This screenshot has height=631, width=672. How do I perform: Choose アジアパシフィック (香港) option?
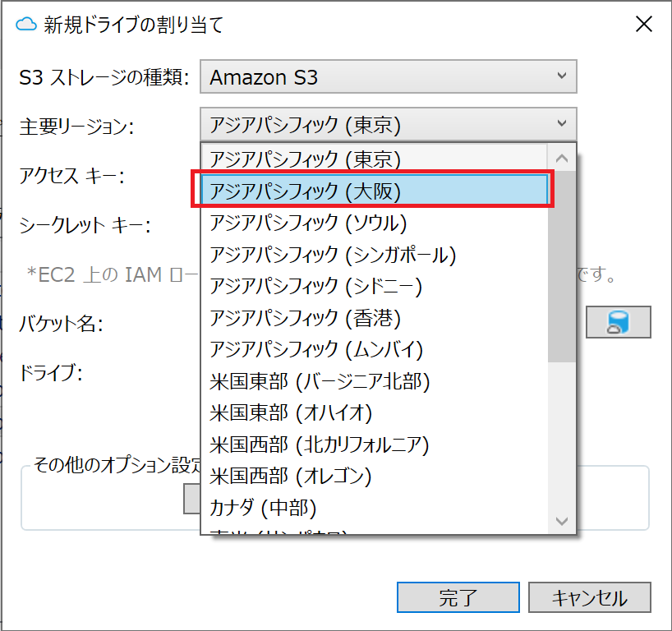click(x=305, y=317)
